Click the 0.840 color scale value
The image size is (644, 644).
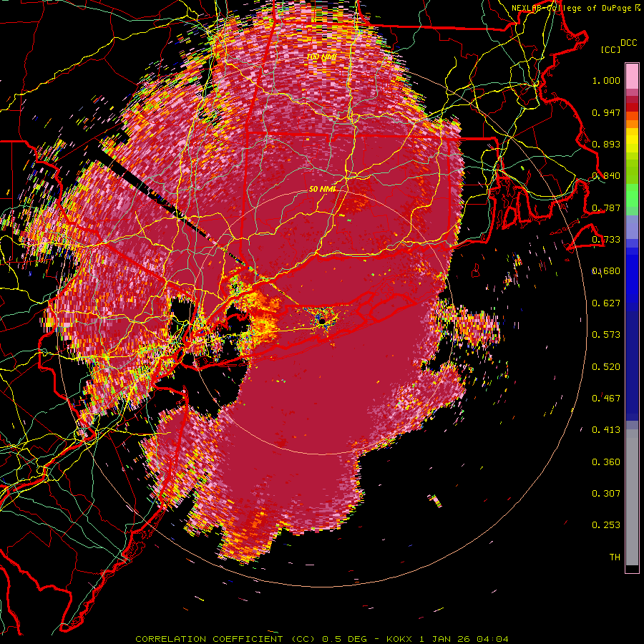click(606, 176)
